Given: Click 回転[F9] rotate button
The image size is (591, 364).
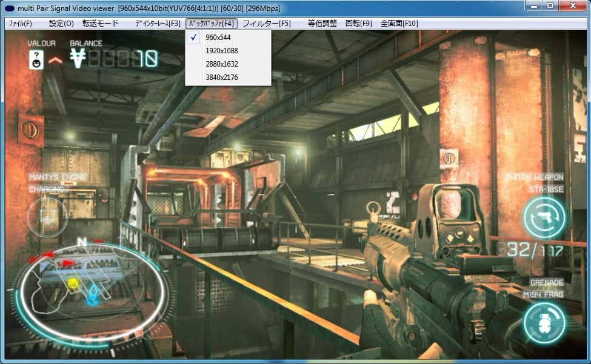Looking at the screenshot, I should [358, 24].
